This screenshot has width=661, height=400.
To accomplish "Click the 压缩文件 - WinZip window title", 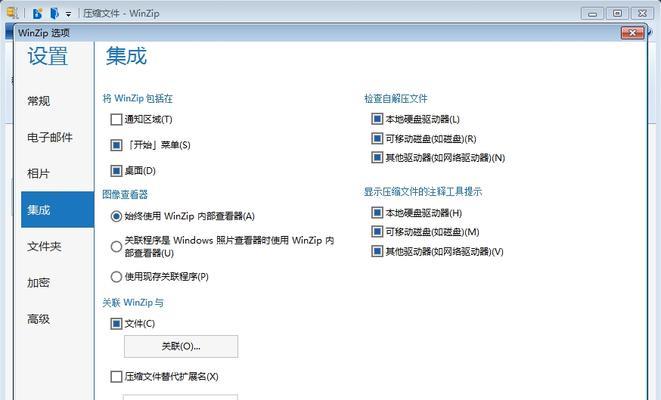I will pos(121,13).
